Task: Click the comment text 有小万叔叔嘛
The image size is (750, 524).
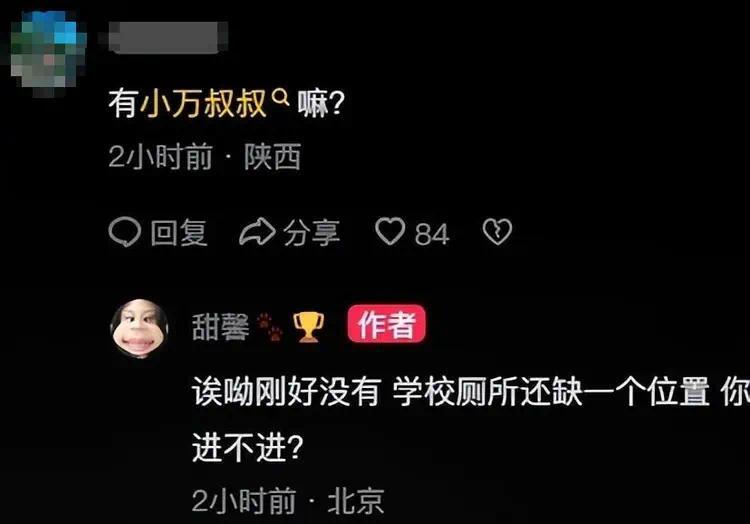Action: tap(226, 103)
